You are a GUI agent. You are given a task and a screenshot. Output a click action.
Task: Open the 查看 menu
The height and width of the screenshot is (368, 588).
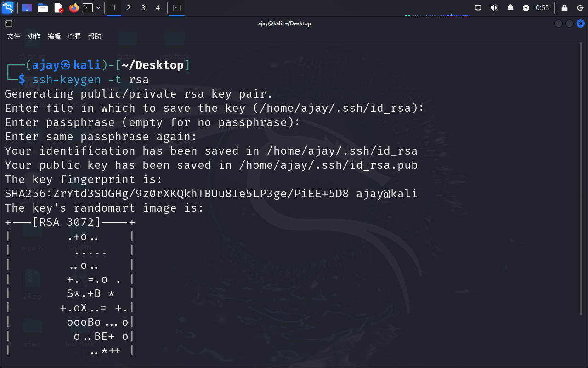(74, 36)
